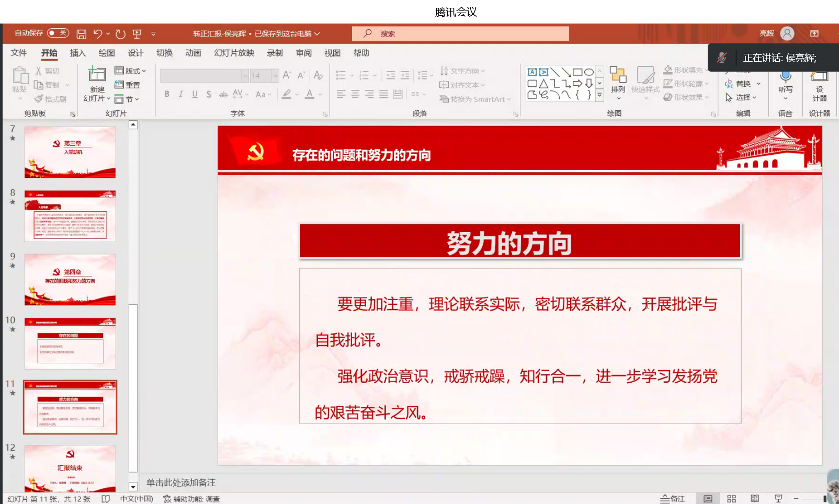Click the Reset (重置) button
Image resolution: width=839 pixels, height=504 pixels.
tap(128, 85)
